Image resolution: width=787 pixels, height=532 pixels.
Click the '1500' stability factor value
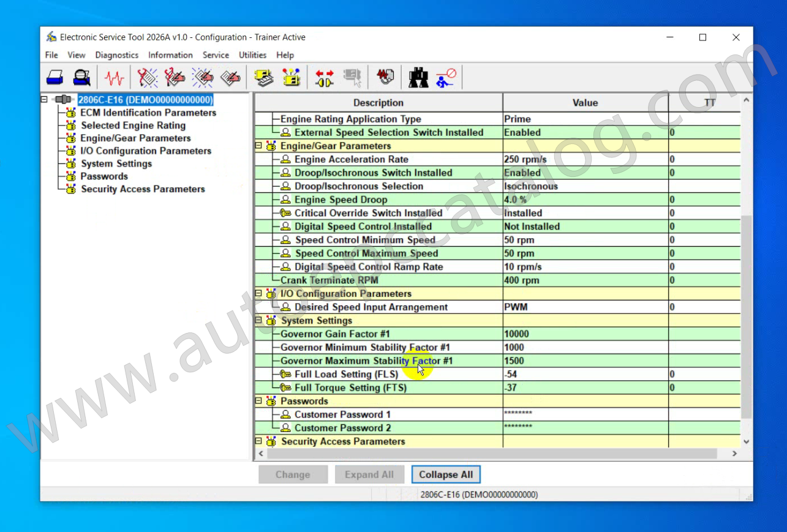coord(586,361)
